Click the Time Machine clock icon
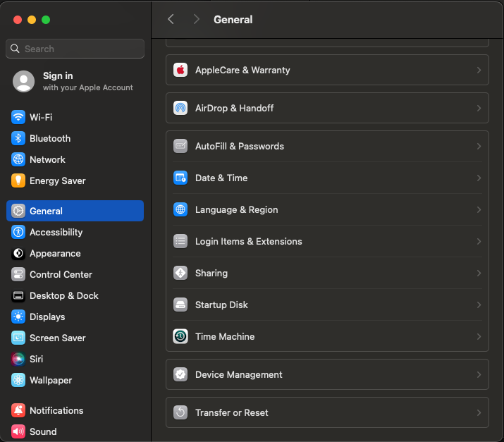The height and width of the screenshot is (442, 504). tap(180, 336)
